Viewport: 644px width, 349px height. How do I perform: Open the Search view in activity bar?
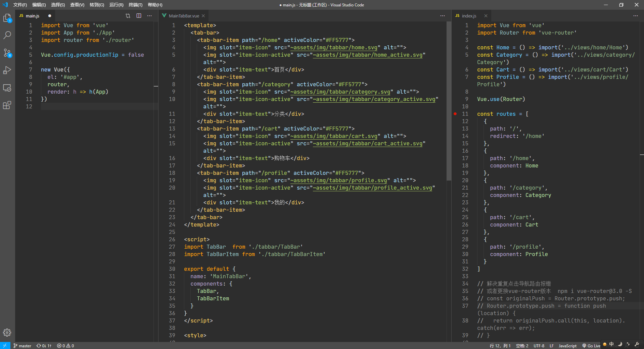7,35
